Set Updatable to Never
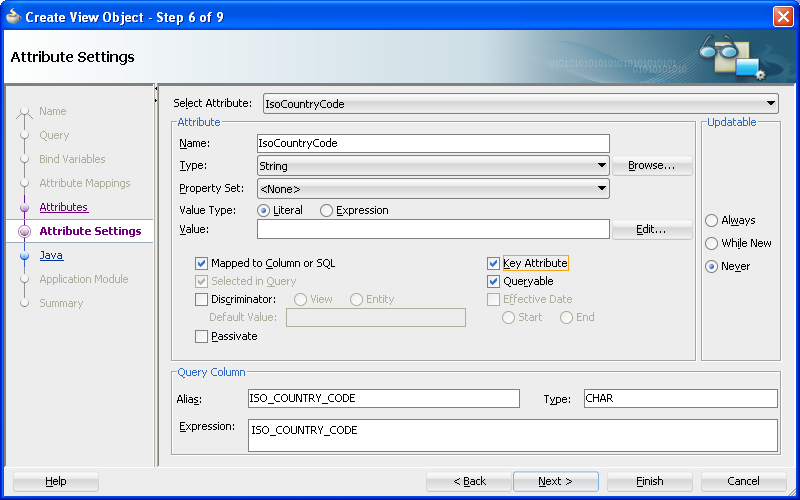The width and height of the screenshot is (800, 500). point(711,266)
